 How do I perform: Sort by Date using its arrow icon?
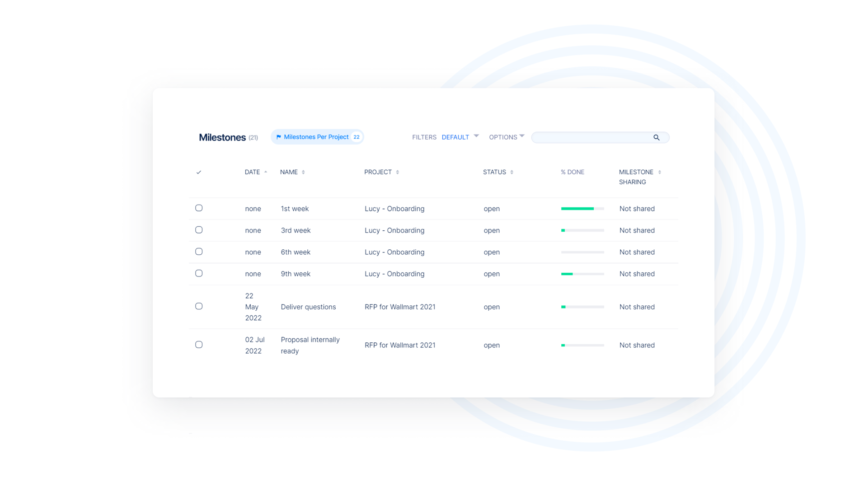point(266,172)
